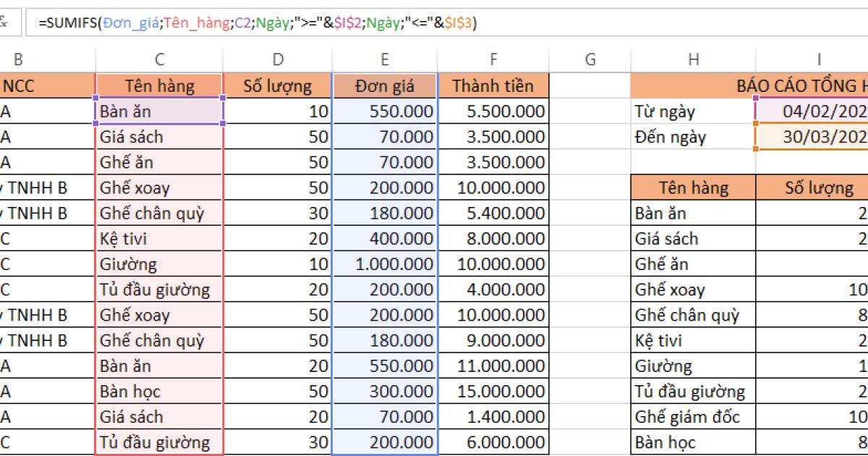Click the Từ ngày label cell
The image size is (868, 456).
click(x=665, y=111)
